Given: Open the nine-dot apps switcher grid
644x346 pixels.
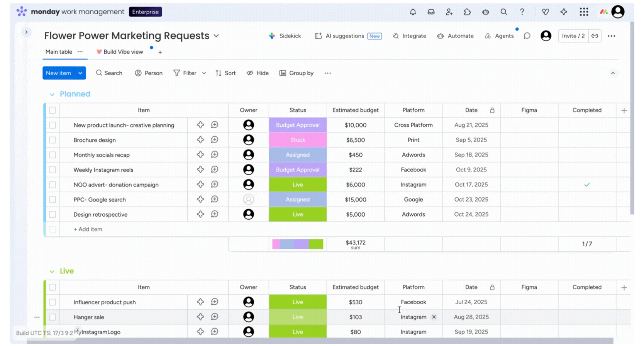Looking at the screenshot, I should point(584,12).
